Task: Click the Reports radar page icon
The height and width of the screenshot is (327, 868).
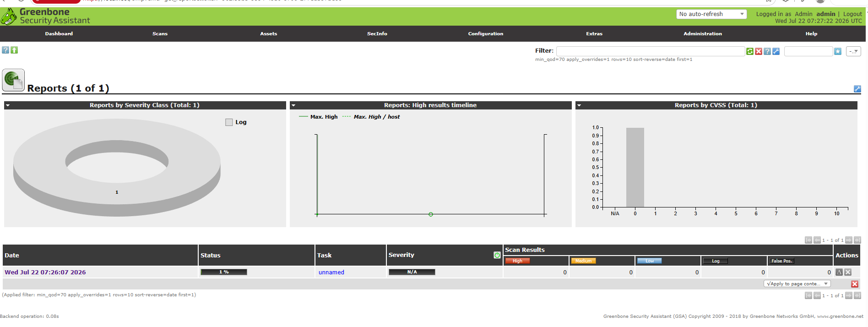Action: click(13, 81)
